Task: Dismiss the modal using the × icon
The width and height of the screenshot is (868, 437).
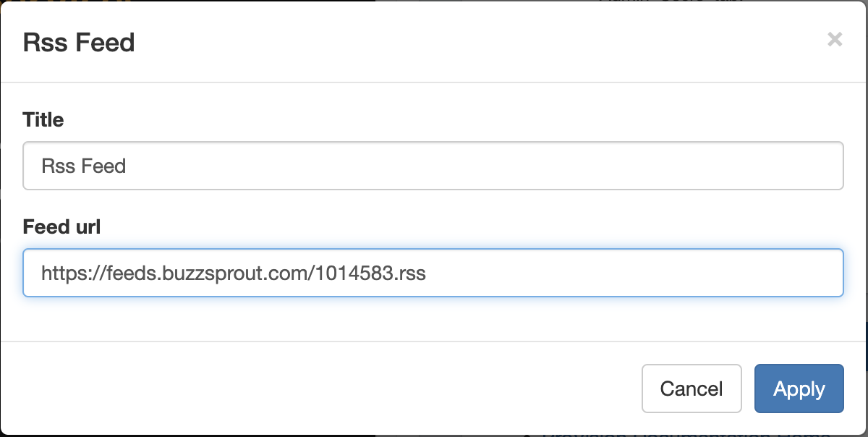Action: point(835,40)
